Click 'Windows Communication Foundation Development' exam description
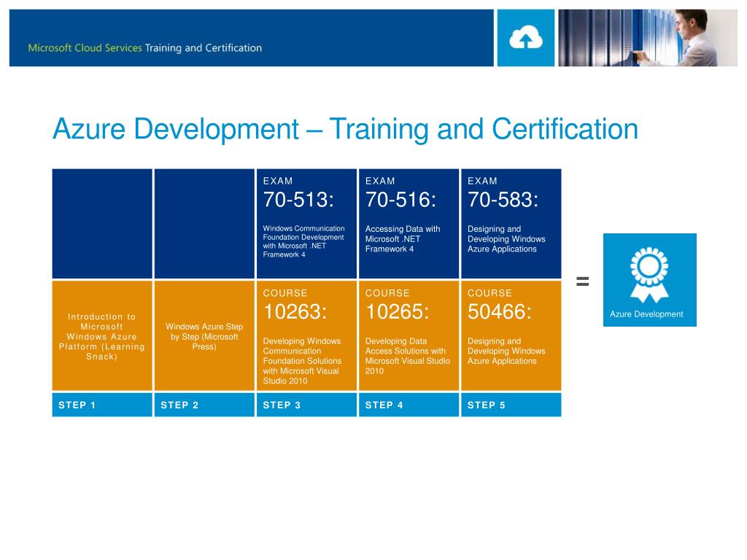 pyautogui.click(x=304, y=241)
